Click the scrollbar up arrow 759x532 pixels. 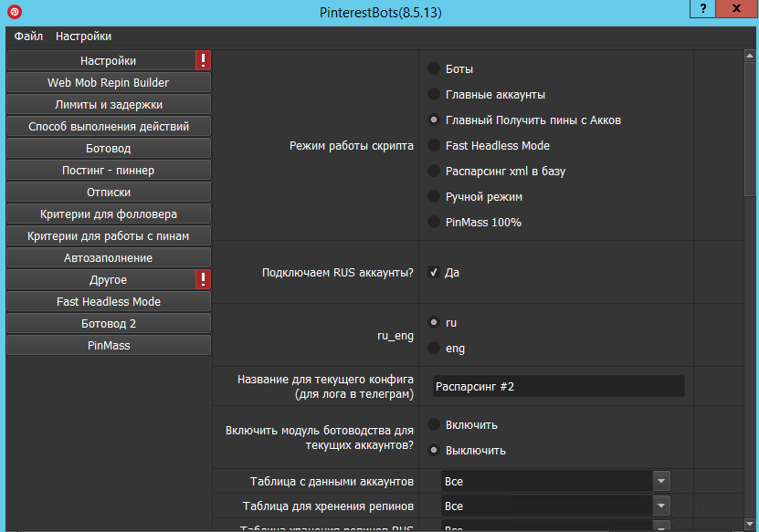point(750,56)
